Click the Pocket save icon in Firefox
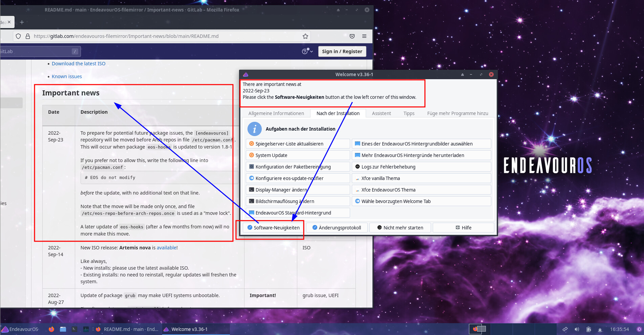This screenshot has width=644, height=335. [x=352, y=36]
